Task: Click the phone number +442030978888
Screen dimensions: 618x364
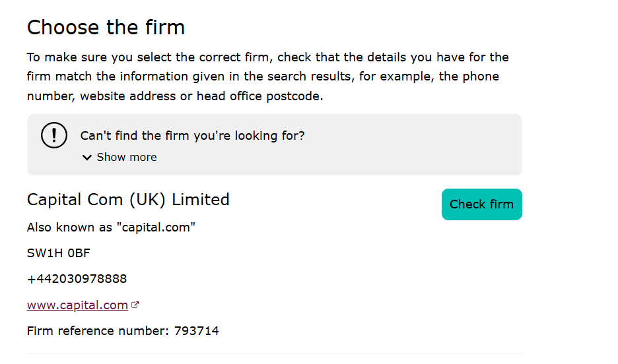Action: click(77, 279)
